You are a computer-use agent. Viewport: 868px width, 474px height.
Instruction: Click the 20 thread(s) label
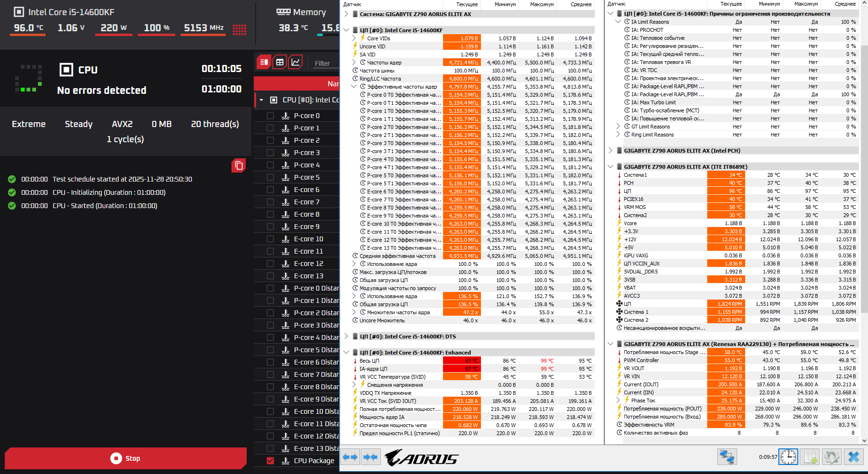pyautogui.click(x=215, y=124)
